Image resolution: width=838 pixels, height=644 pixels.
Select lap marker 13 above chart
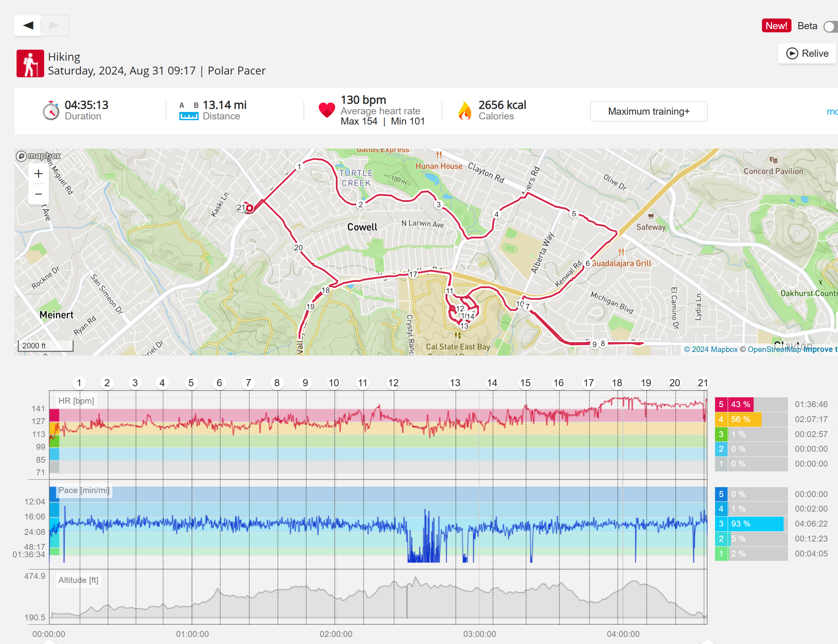pyautogui.click(x=455, y=383)
